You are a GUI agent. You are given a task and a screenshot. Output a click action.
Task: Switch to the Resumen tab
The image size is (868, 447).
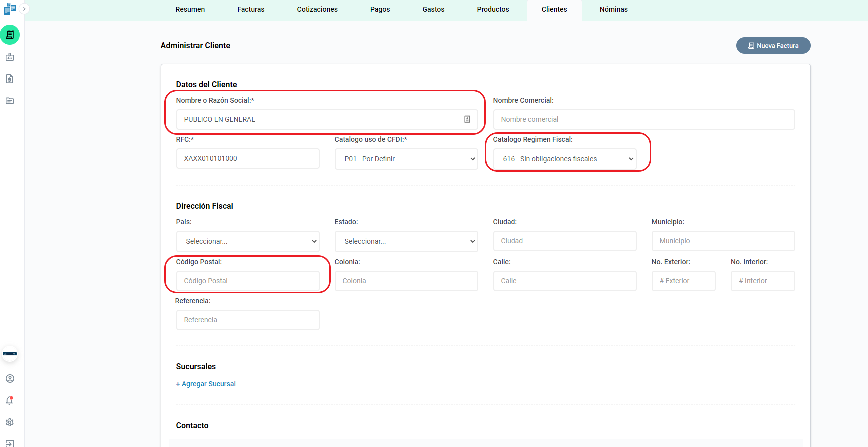190,9
